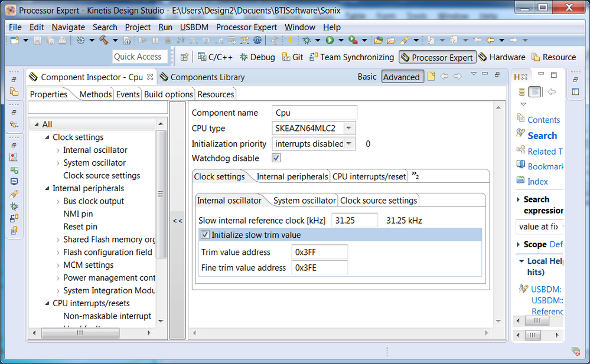The height and width of the screenshot is (364, 590).
Task: Click the Quick Access search field
Action: (139, 57)
